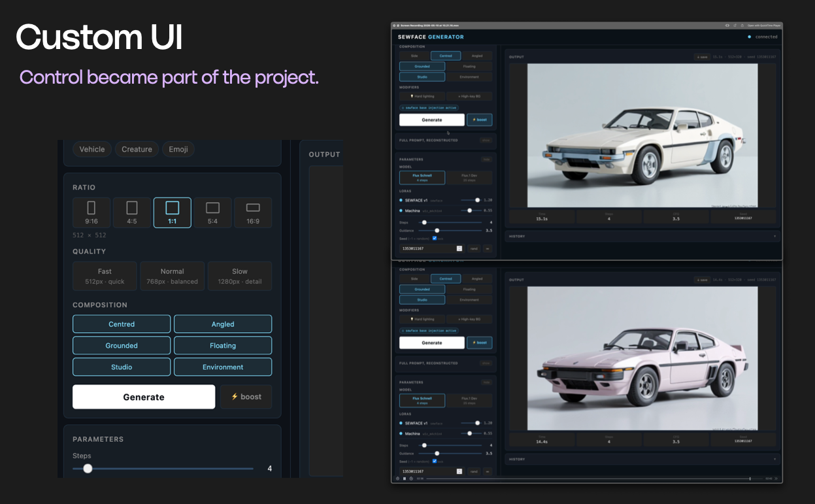This screenshot has height=504, width=815.
Task: Toggle seed lock checkbox in pink car screenshot
Action: [435, 461]
